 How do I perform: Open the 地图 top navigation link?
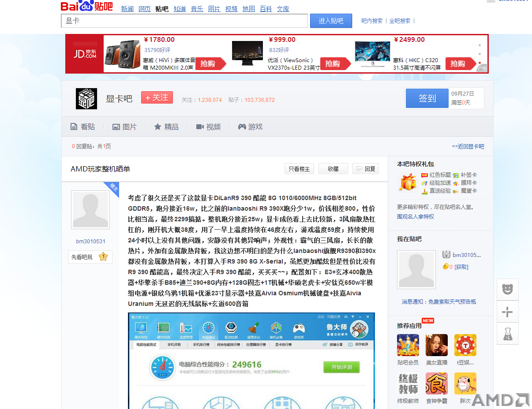(249, 9)
